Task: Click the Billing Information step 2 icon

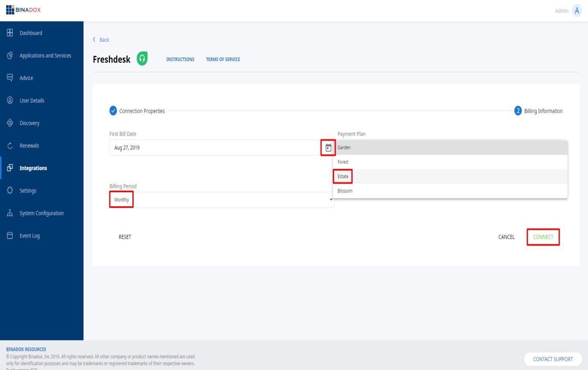Action: [518, 111]
